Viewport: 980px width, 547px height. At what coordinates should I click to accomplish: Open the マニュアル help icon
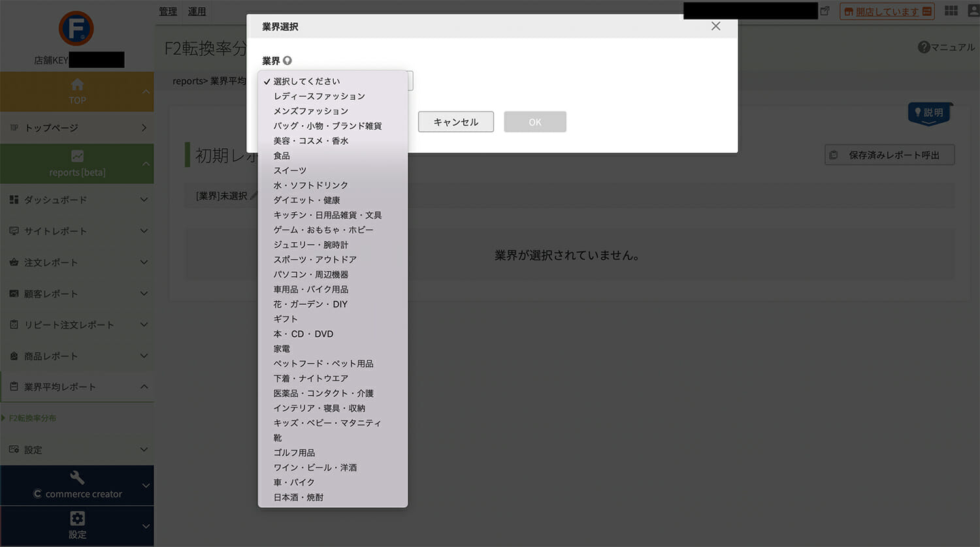pyautogui.click(x=923, y=47)
